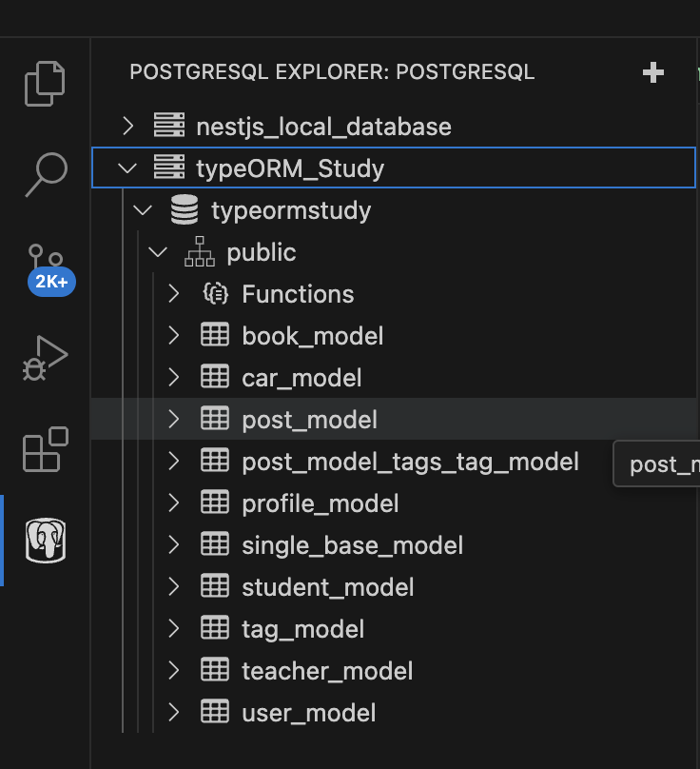700x769 pixels.
Task: Open the PostgreSQL elephant view
Action: (46, 541)
